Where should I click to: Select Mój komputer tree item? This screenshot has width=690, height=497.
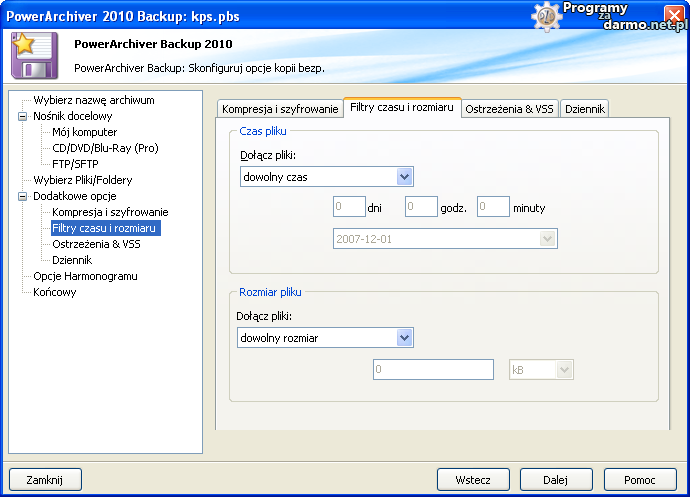(85, 132)
